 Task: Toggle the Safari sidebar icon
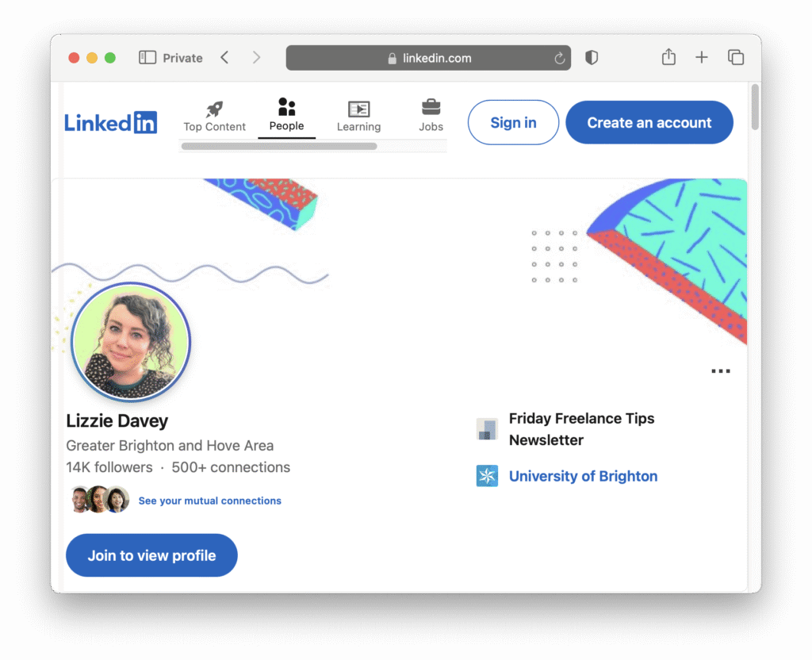point(146,57)
